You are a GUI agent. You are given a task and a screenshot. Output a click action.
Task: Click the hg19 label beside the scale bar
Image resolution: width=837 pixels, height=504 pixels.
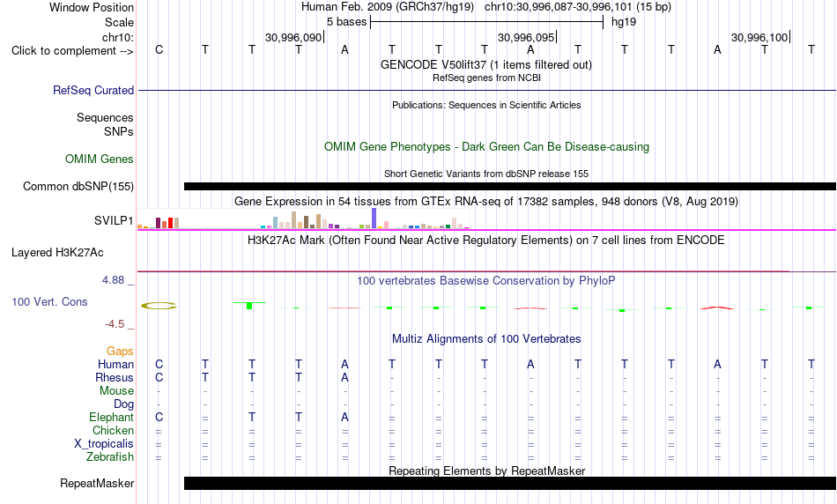624,22
